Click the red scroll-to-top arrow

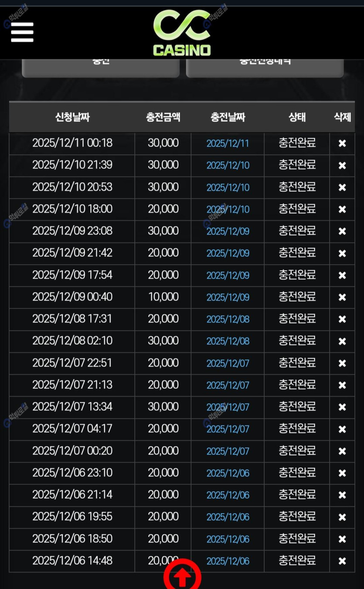tap(182, 577)
